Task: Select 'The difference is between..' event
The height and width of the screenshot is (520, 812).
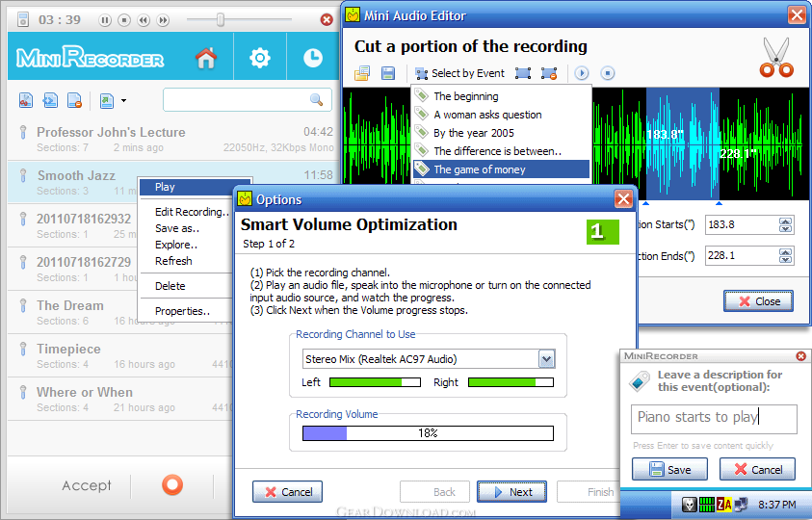Action: [501, 151]
